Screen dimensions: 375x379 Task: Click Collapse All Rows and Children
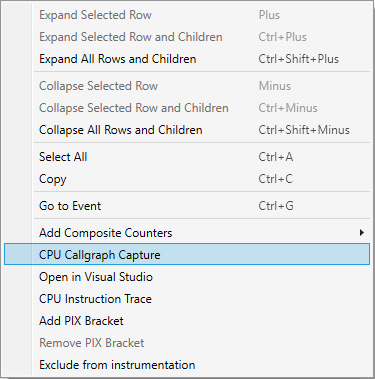[x=187, y=130]
